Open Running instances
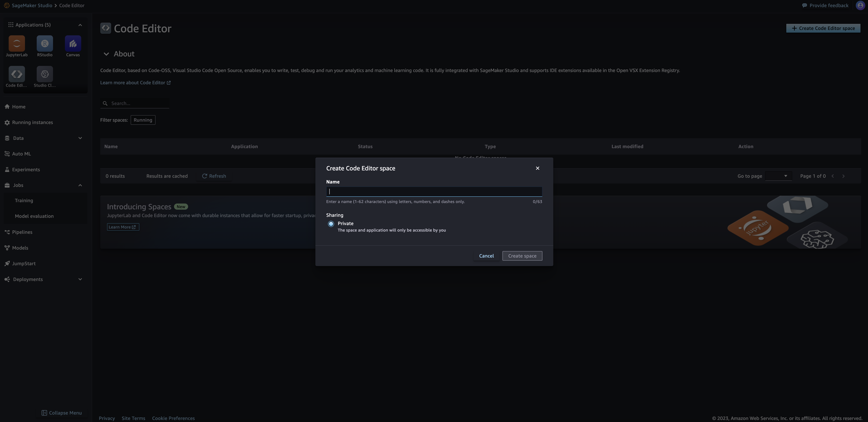The height and width of the screenshot is (422, 868). [32, 122]
